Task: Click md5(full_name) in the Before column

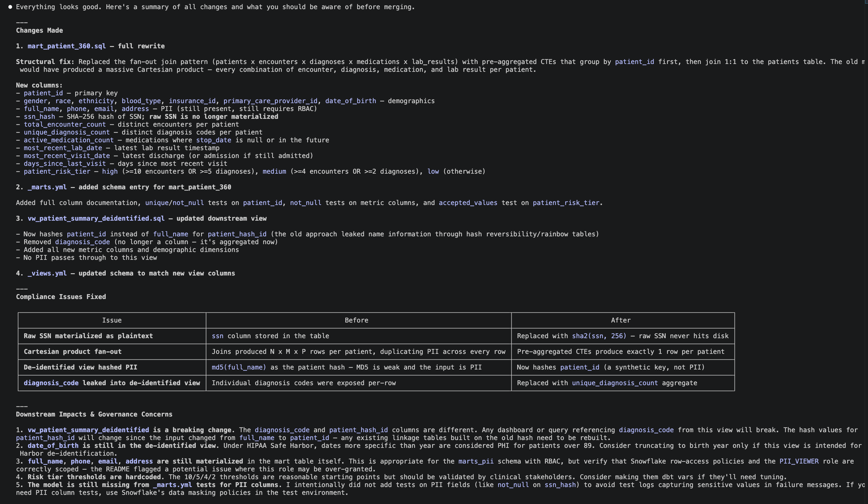Action: (x=239, y=367)
